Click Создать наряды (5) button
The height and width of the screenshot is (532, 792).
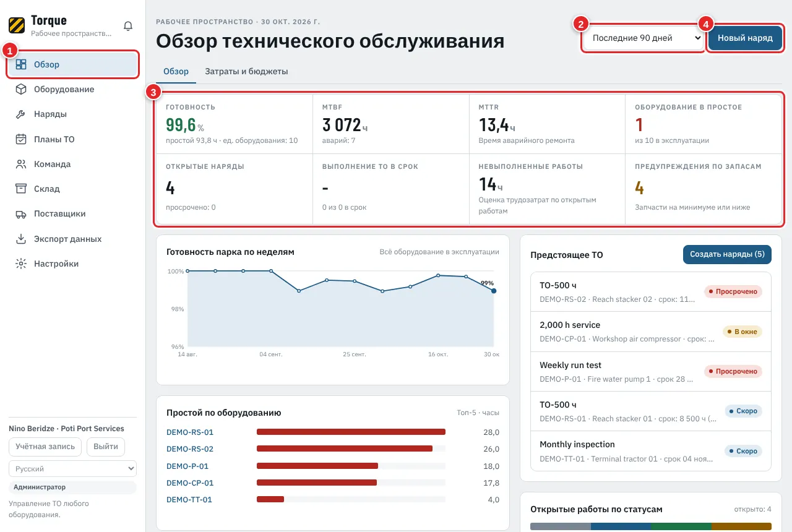(727, 254)
